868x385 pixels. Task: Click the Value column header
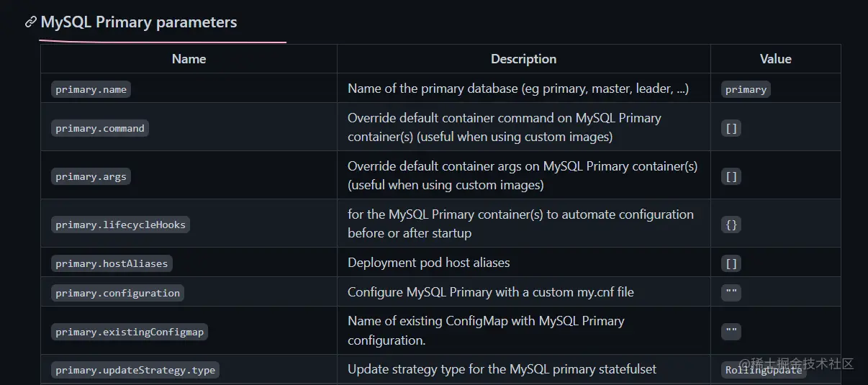(776, 59)
